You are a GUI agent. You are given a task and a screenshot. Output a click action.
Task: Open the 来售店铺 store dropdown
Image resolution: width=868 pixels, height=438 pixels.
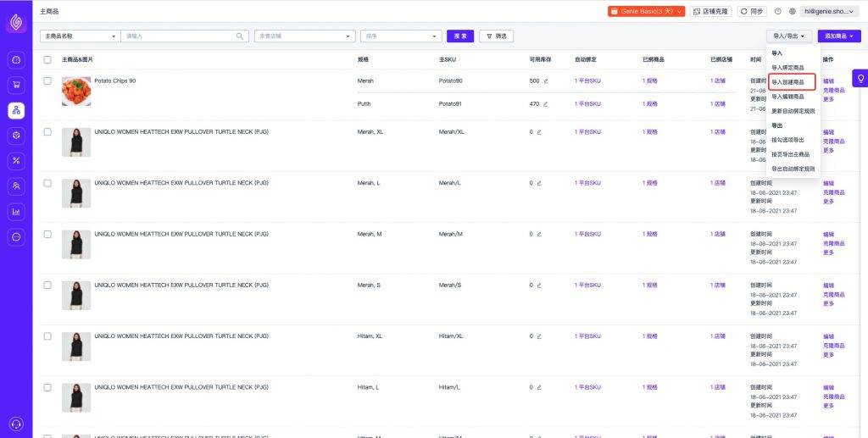tap(305, 36)
